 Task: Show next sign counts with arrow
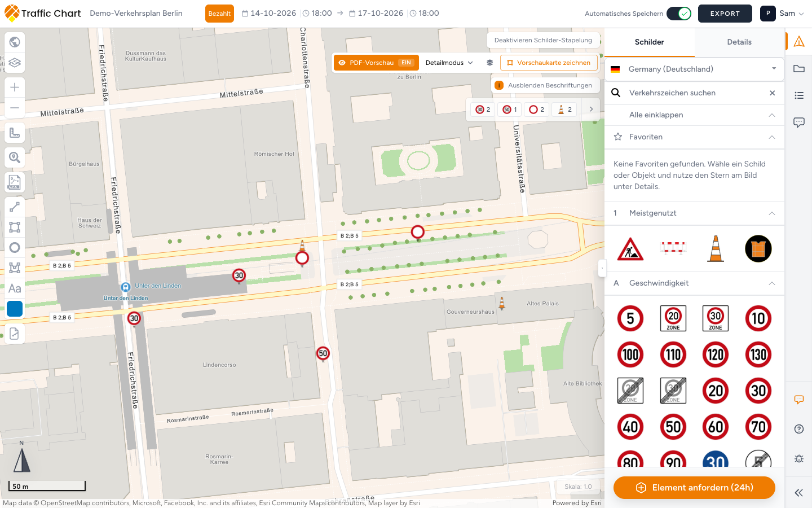591,109
